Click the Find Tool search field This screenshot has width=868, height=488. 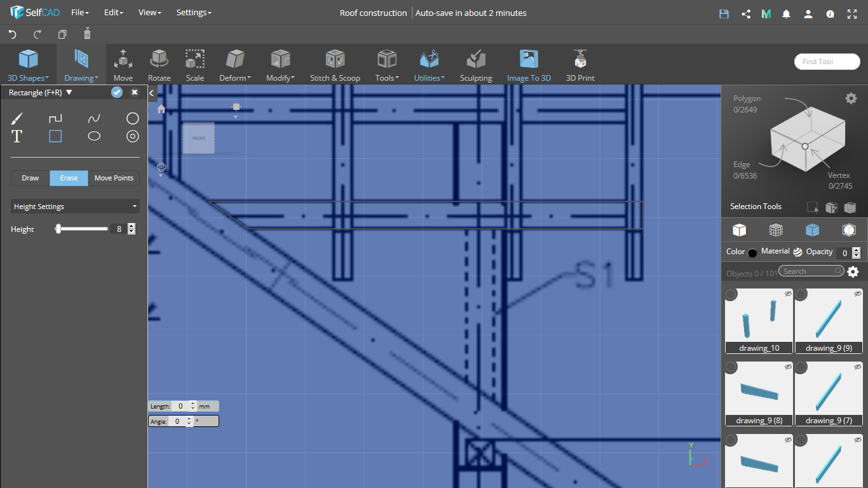[827, 62]
